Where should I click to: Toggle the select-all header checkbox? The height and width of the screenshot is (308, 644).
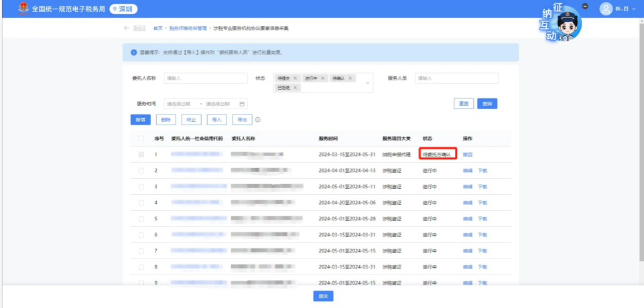pyautogui.click(x=141, y=139)
